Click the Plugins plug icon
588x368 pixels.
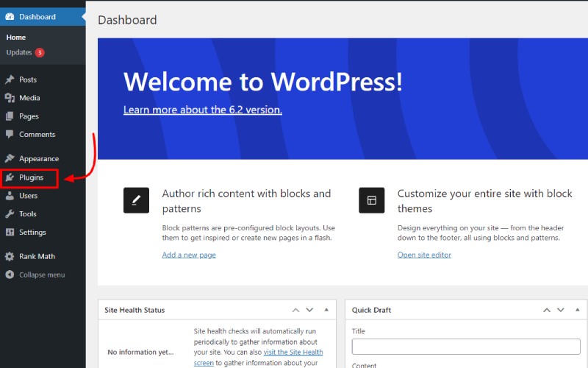[x=10, y=177]
